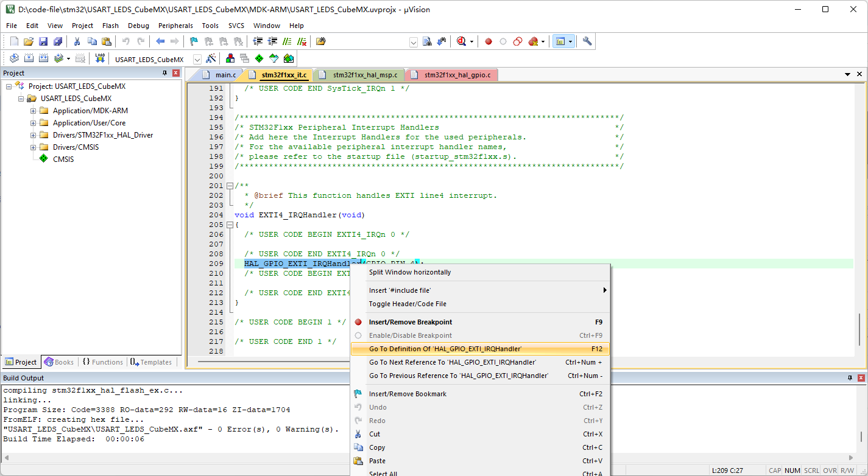Open the Project menu

tap(82, 26)
